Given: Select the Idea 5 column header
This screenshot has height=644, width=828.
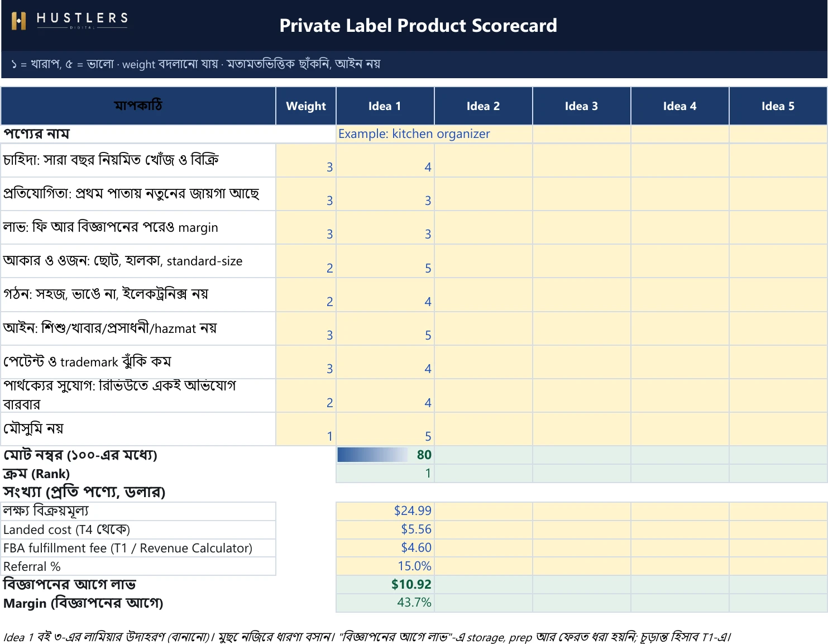Looking at the screenshot, I should [778, 106].
